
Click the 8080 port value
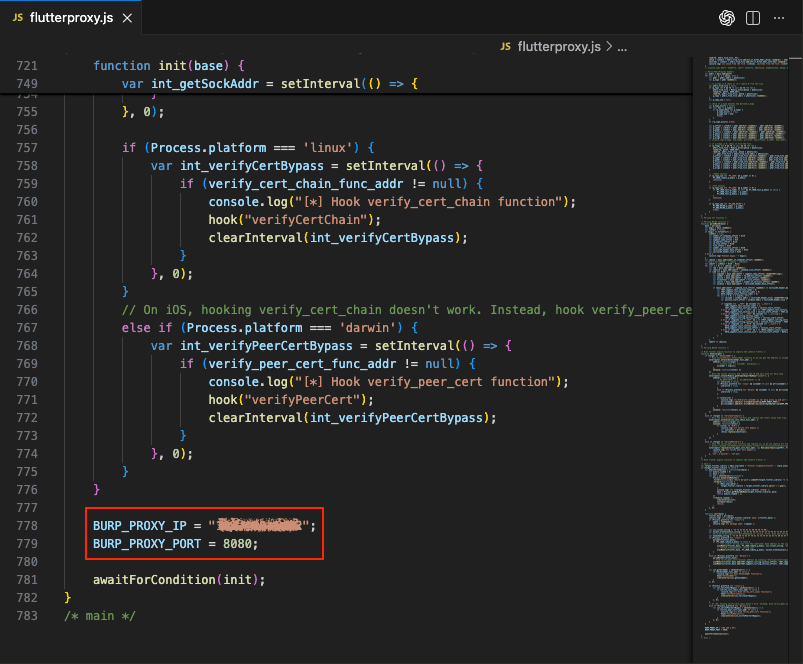coord(237,544)
